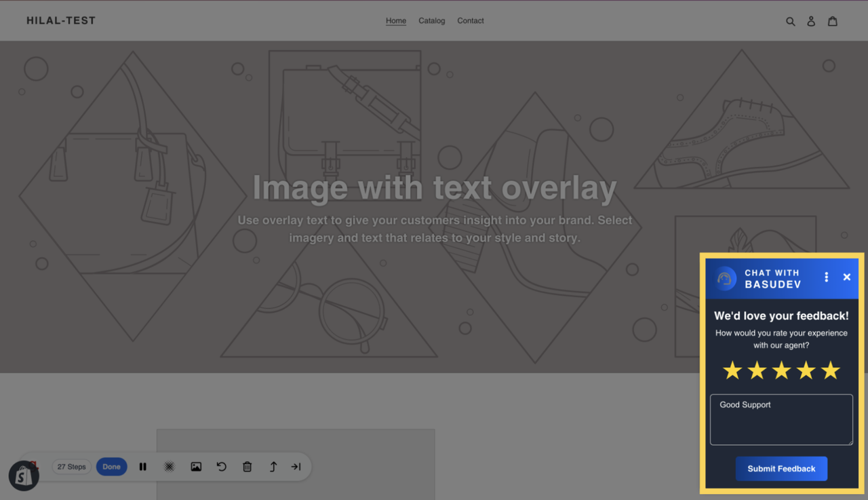
Task: Go to the Home menu item
Action: 396,21
